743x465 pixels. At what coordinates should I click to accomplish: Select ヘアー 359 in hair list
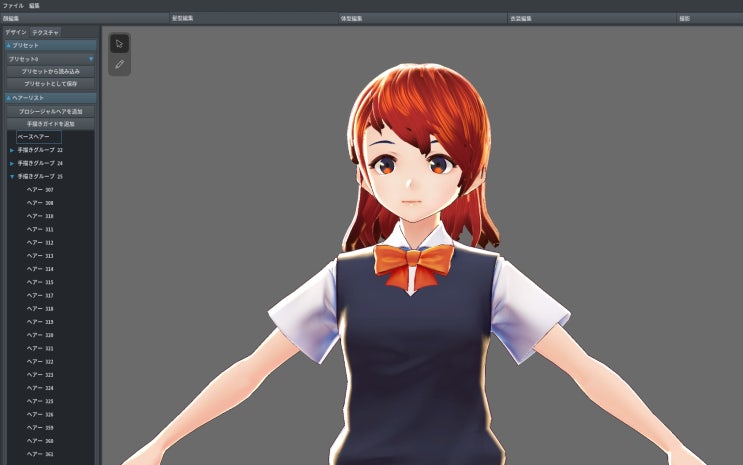point(40,429)
